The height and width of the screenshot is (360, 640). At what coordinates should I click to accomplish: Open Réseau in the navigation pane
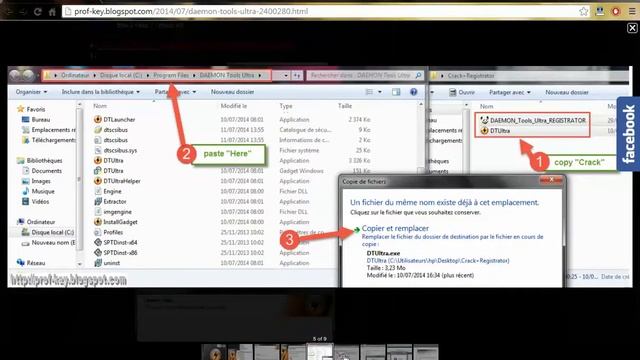click(31, 263)
